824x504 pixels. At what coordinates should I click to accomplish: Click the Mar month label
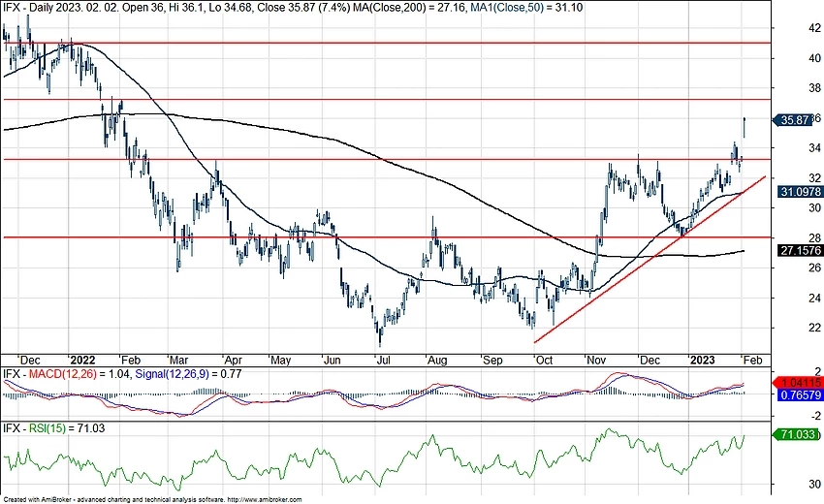coord(178,360)
